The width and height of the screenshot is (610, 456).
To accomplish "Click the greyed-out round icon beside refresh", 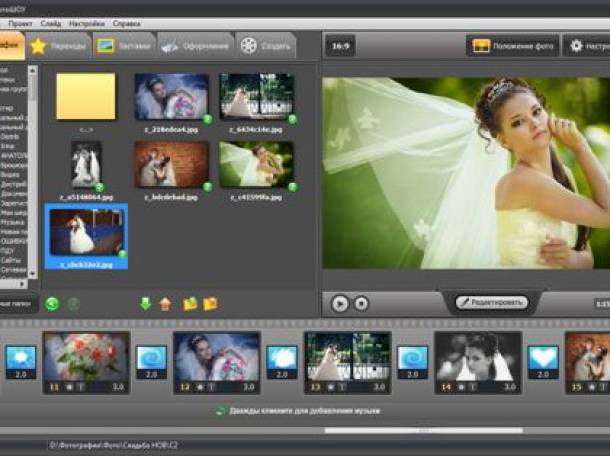I will tap(73, 303).
